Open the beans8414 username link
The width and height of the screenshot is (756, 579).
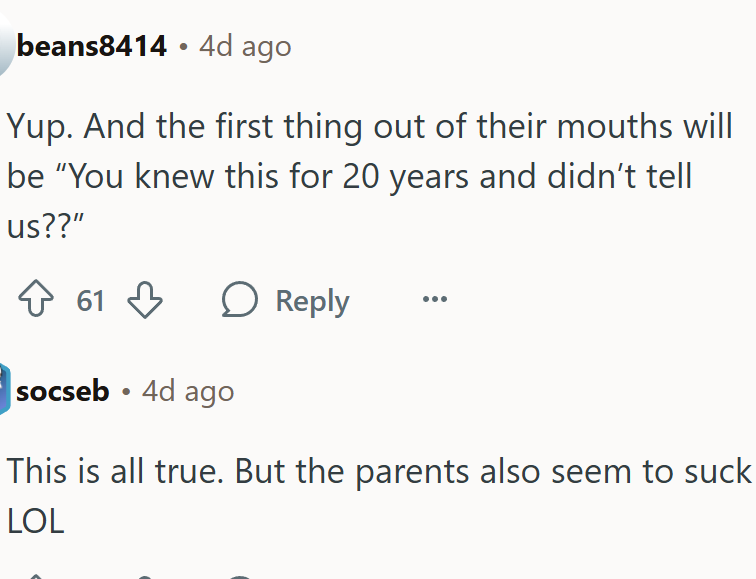click(x=92, y=46)
